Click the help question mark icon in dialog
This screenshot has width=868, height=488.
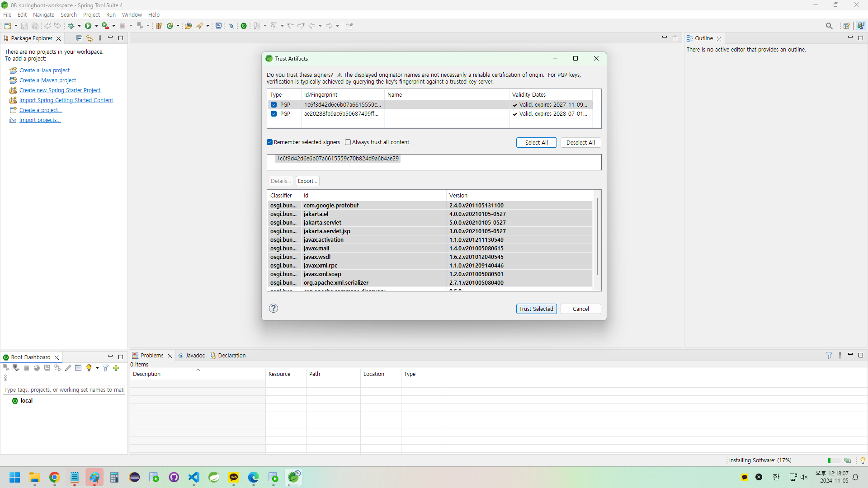(x=274, y=308)
